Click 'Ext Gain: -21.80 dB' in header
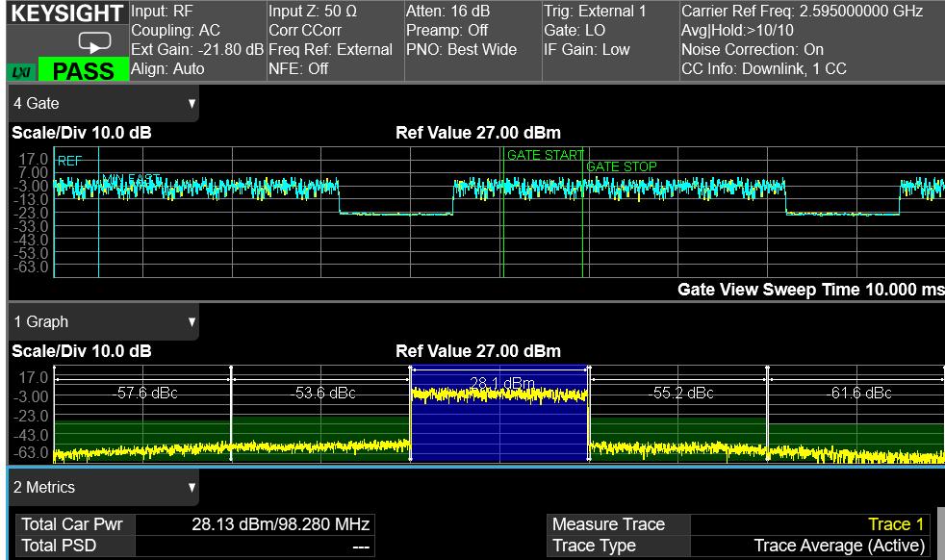This screenshot has height=560, width=945. pyautogui.click(x=197, y=50)
